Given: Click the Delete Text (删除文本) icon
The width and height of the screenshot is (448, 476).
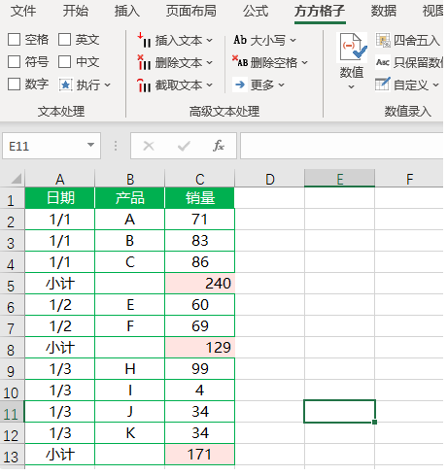Looking at the screenshot, I should 144,62.
